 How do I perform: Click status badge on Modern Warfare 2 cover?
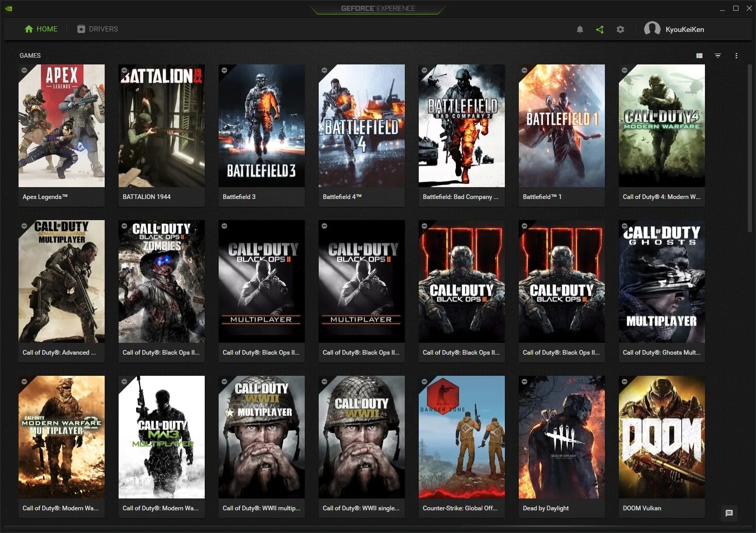[24, 381]
